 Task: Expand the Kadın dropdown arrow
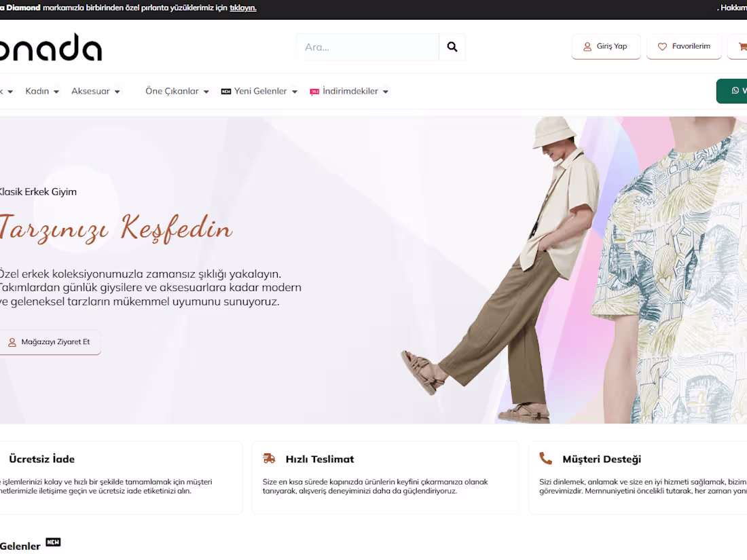[x=56, y=92]
